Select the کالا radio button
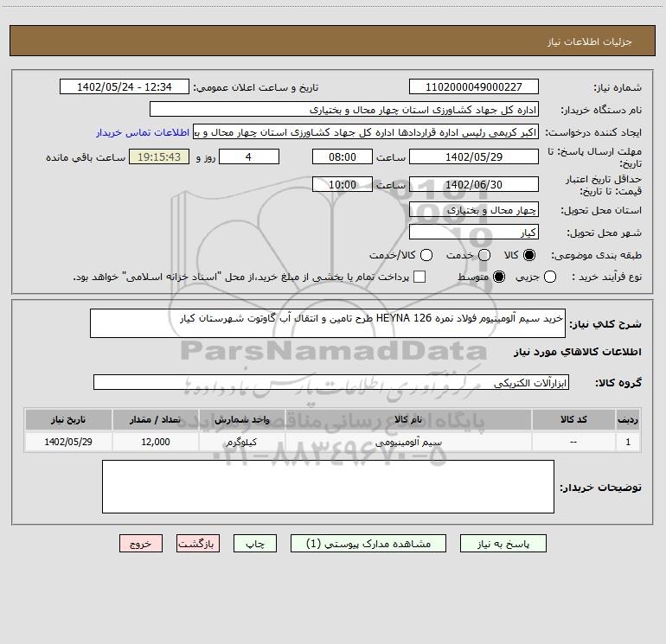Screen dimensions: 666x644 pyautogui.click(x=529, y=255)
